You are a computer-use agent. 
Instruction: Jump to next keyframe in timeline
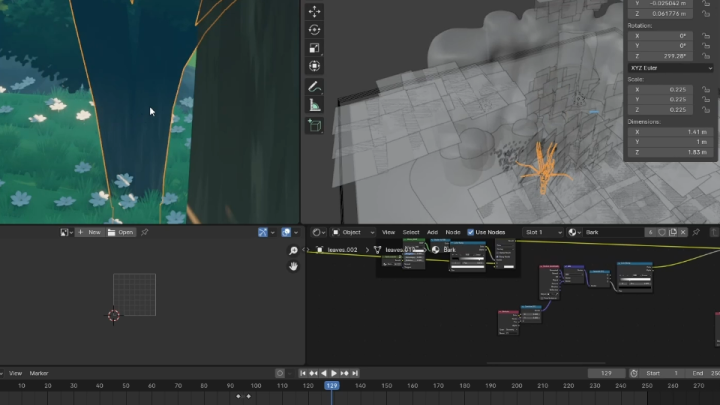[x=344, y=373]
